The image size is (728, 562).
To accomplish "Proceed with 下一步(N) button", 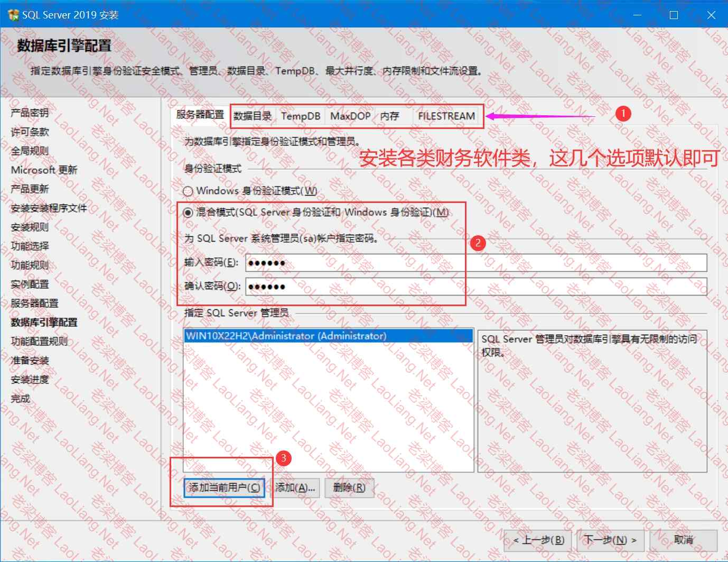I will 610,540.
